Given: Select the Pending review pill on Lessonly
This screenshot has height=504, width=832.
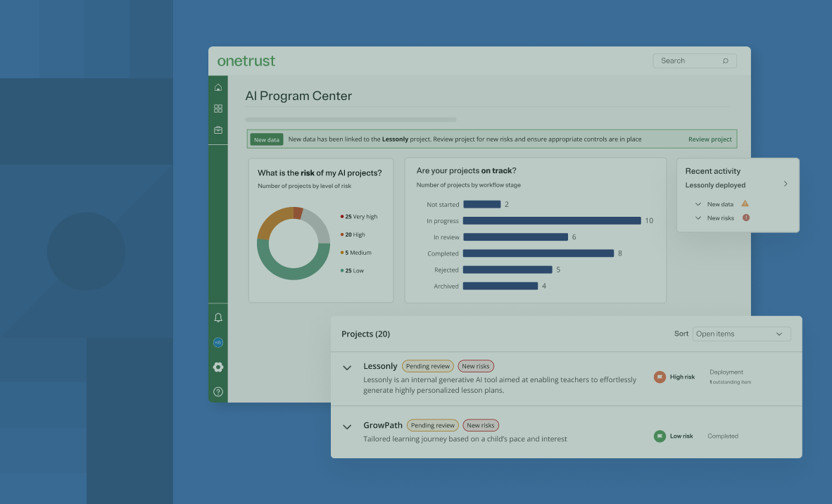Looking at the screenshot, I should (427, 366).
